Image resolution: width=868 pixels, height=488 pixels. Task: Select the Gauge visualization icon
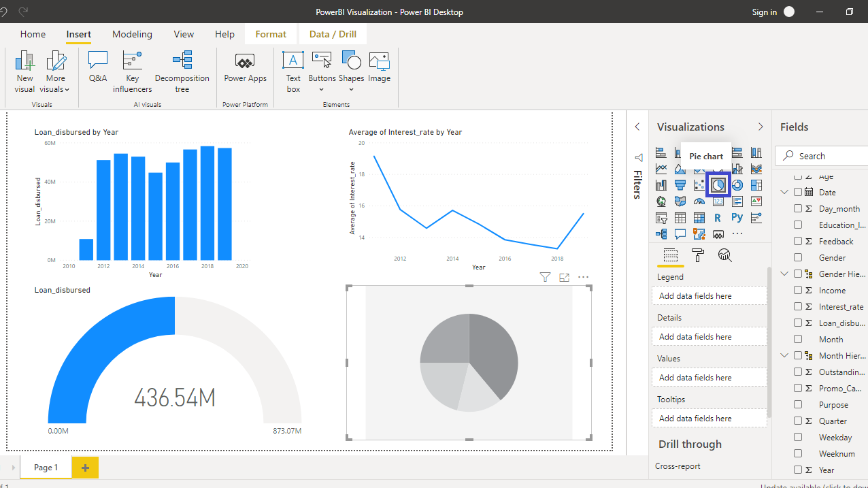click(699, 201)
